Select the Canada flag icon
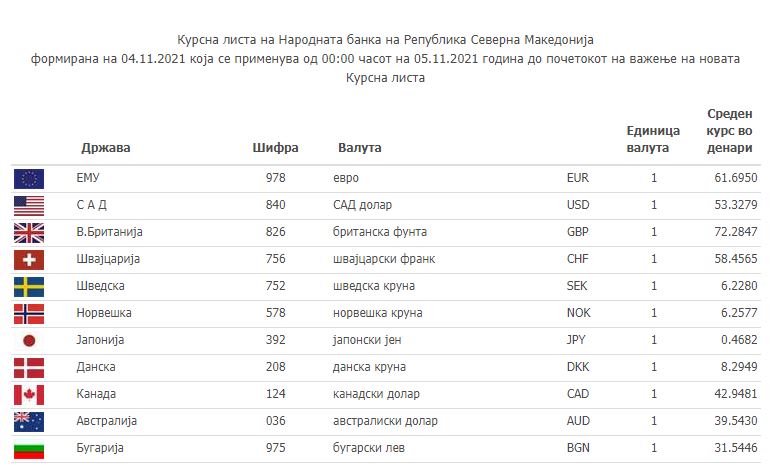773x465 pixels. tap(29, 395)
